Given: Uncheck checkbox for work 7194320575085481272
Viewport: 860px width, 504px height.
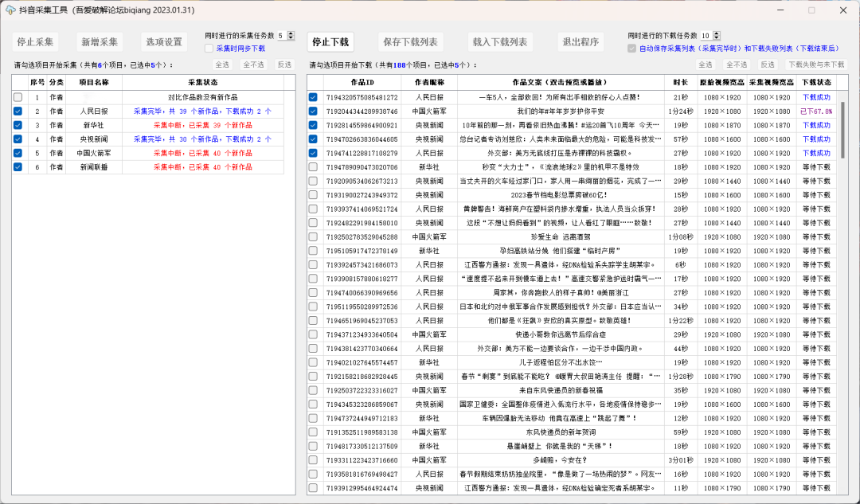Looking at the screenshot, I should [313, 97].
